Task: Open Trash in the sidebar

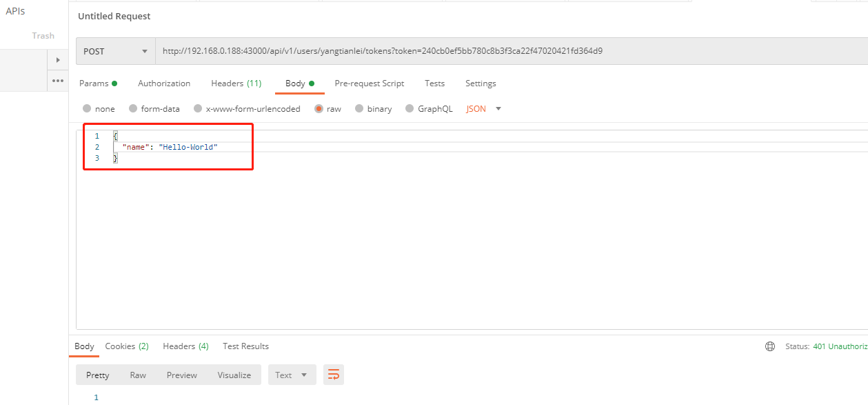Action: (x=43, y=35)
